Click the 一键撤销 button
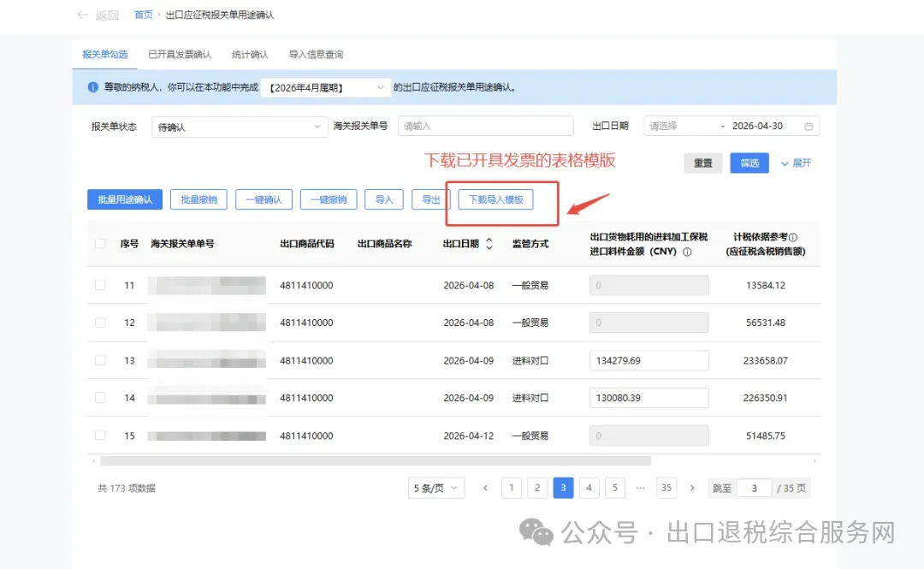The height and width of the screenshot is (569, 924). [x=329, y=199]
